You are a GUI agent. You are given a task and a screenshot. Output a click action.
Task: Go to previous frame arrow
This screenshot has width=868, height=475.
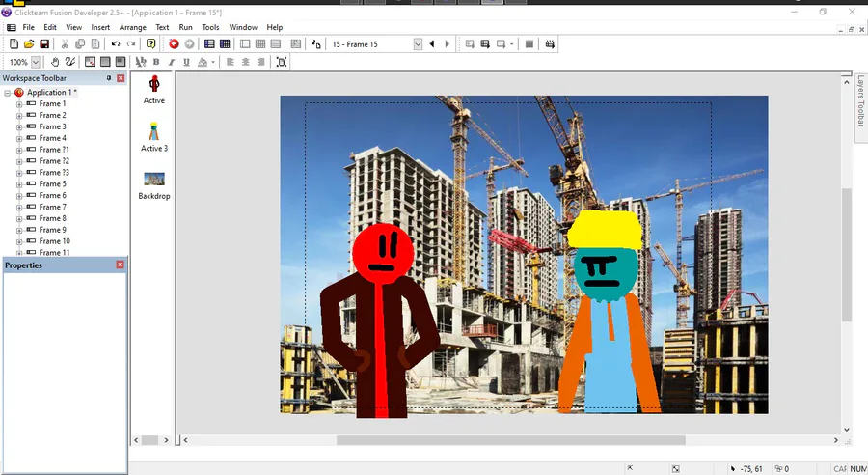point(432,43)
